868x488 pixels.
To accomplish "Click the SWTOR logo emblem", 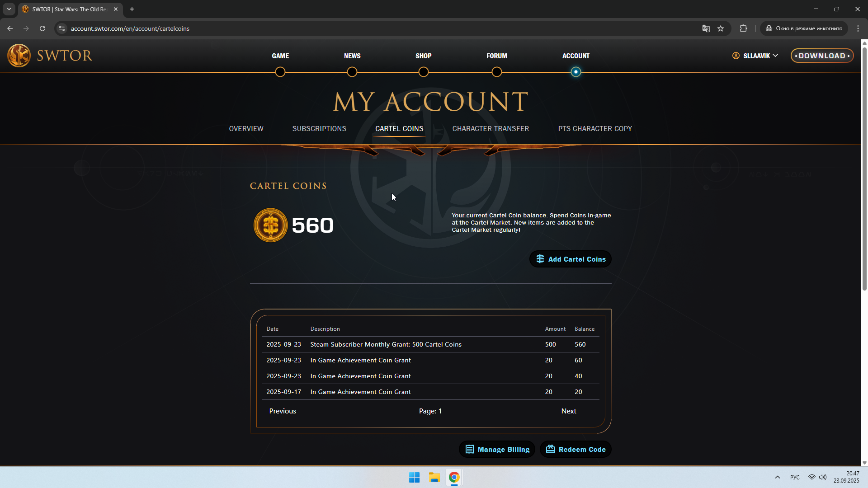I will coord(19,55).
